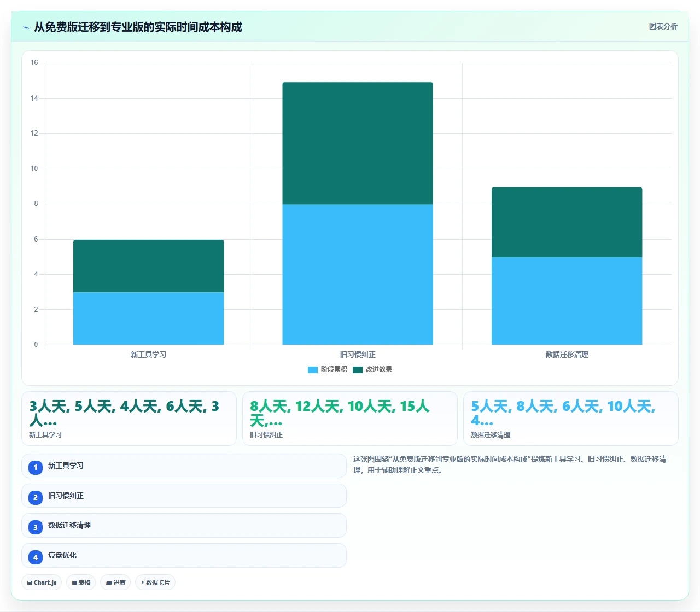Click the blue segment of the 新工具学习 bar
The height and width of the screenshot is (612, 700).
point(149,319)
